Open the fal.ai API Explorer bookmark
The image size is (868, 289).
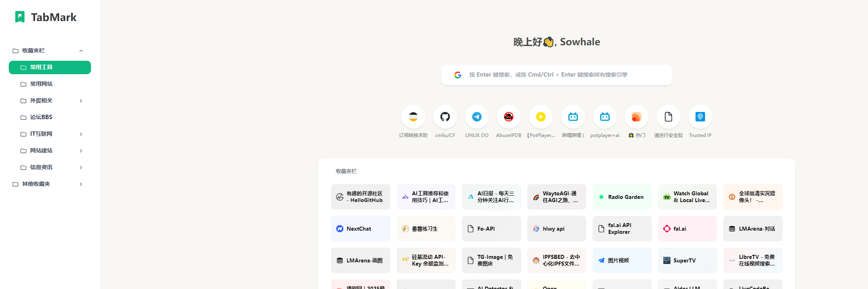click(x=622, y=229)
